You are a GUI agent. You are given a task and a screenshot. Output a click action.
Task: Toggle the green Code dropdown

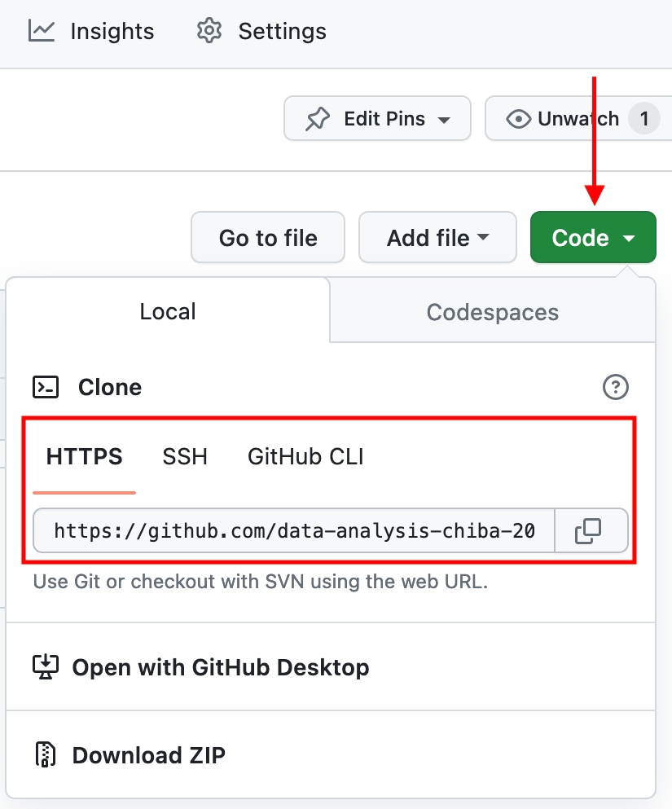593,238
